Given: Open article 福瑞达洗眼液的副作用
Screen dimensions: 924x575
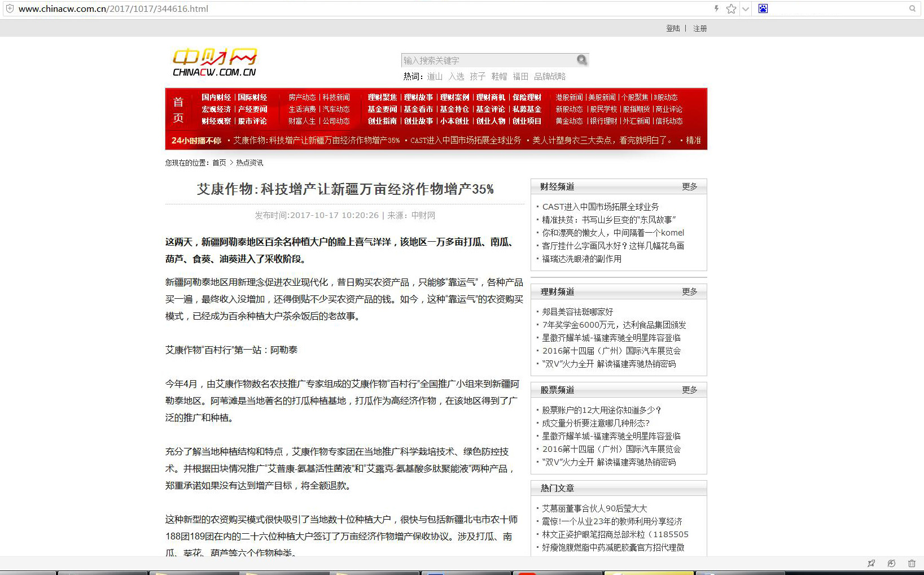Looking at the screenshot, I should tap(581, 259).
